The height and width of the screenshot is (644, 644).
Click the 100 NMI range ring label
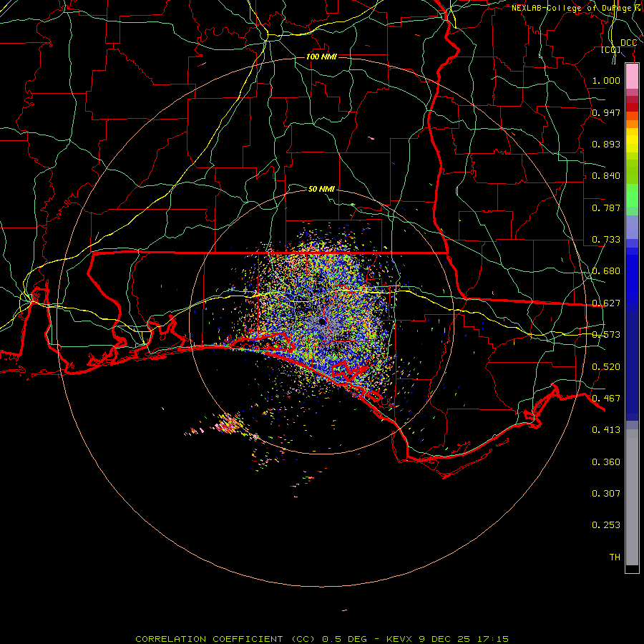(x=321, y=57)
